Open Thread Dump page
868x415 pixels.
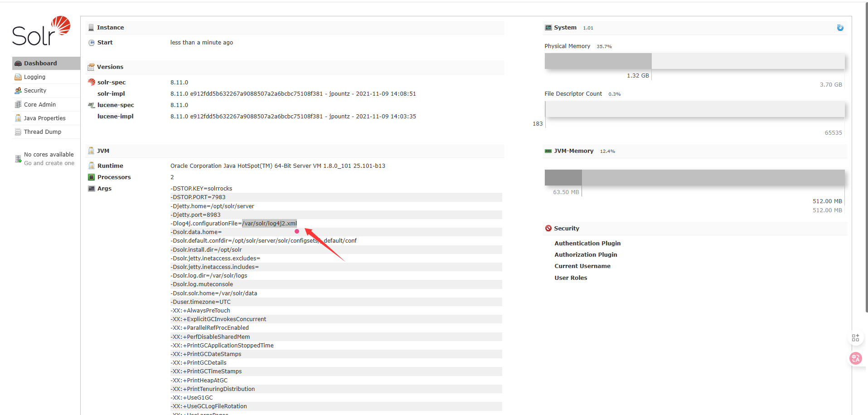coord(42,132)
